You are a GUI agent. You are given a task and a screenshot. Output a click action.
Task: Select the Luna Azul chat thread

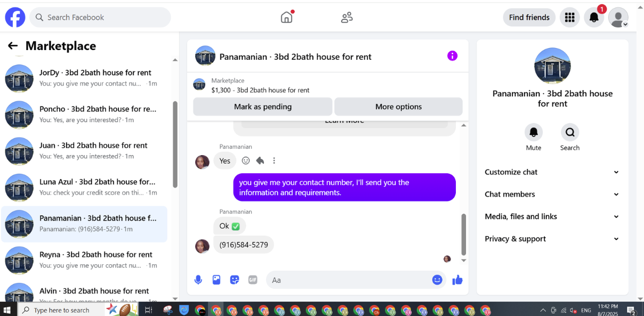(x=84, y=187)
